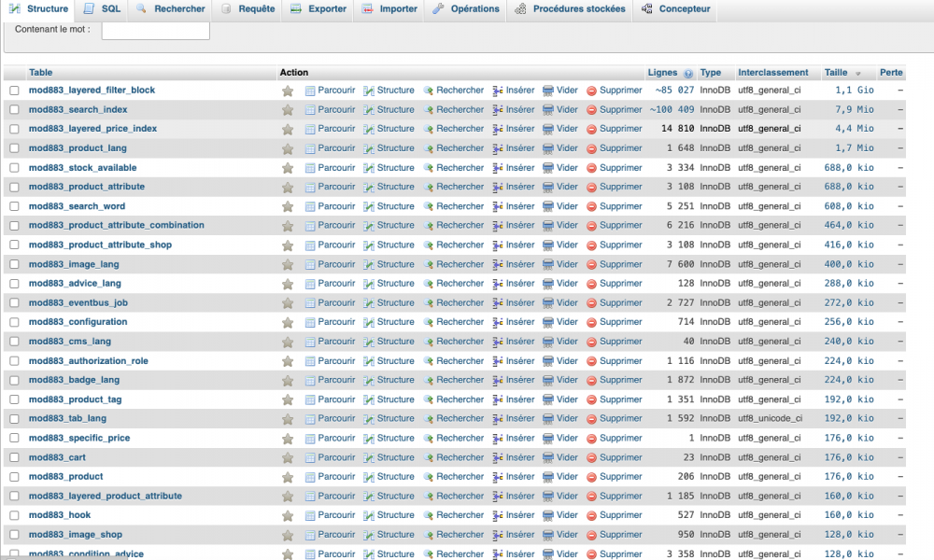Screen dimensions: 934x560
Task: Open the Exporter tab
Action: [318, 9]
